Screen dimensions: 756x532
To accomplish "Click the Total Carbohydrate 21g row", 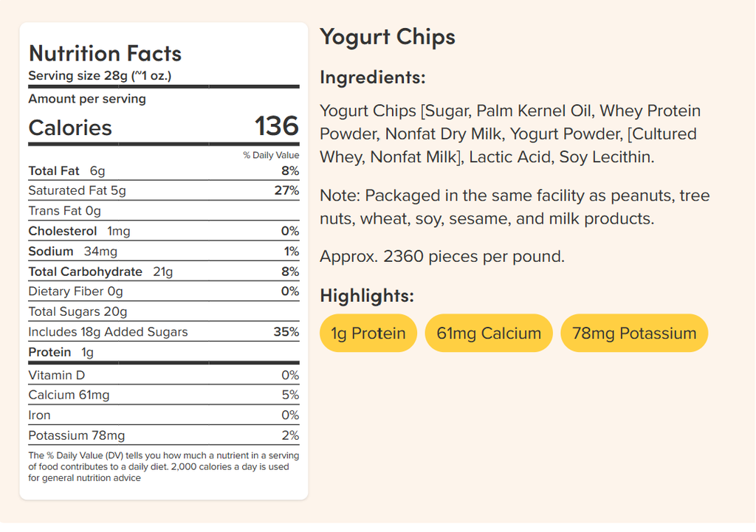I will (100, 272).
